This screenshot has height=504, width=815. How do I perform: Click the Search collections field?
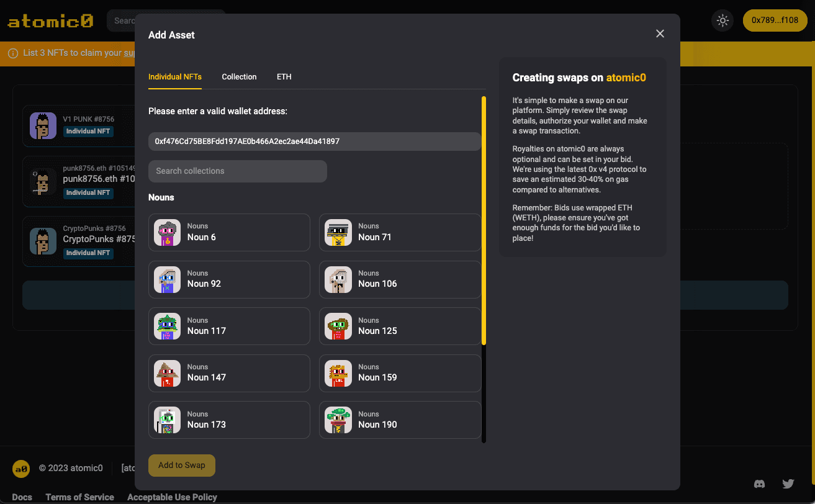point(238,171)
